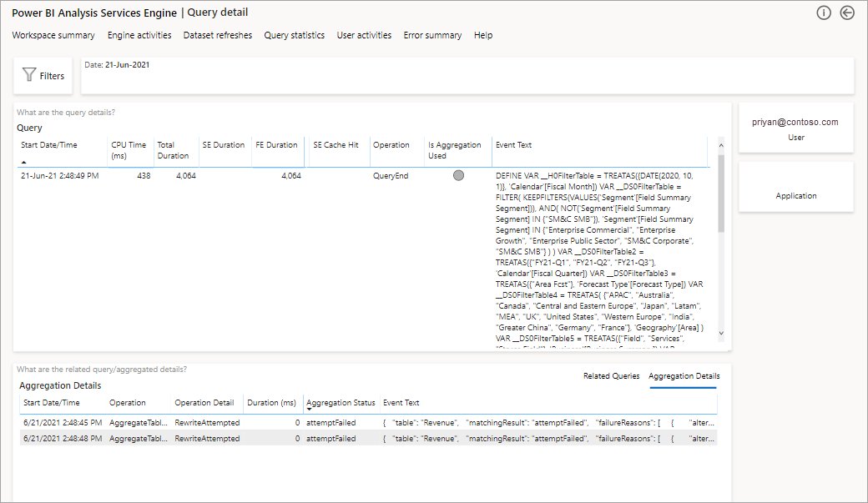View Query statistics
Image resolution: width=868 pixels, height=503 pixels.
(295, 35)
